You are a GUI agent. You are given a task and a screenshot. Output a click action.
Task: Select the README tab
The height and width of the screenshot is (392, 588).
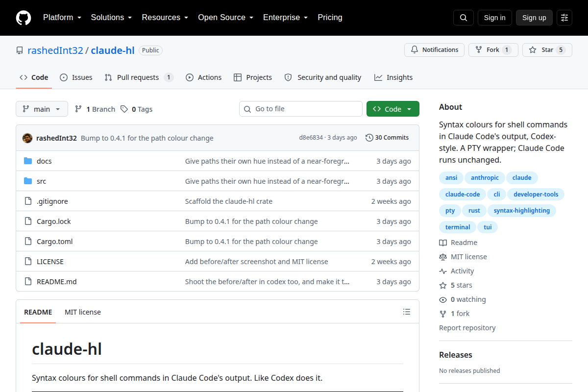point(38,312)
